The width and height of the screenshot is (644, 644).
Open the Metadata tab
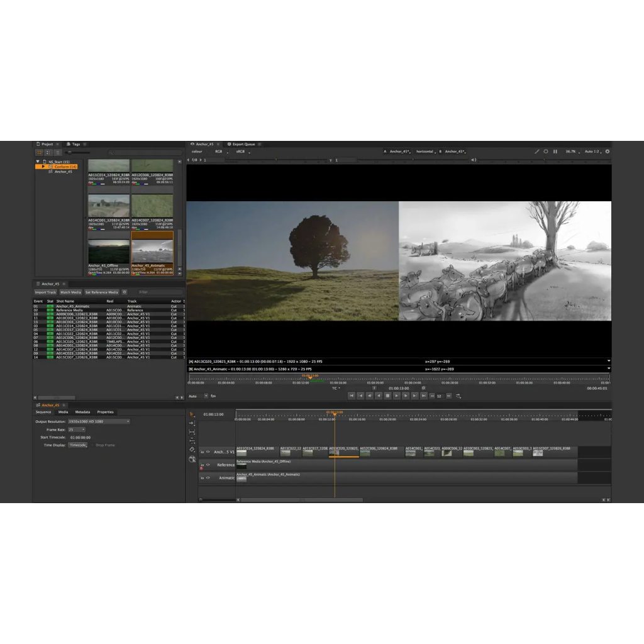point(82,412)
